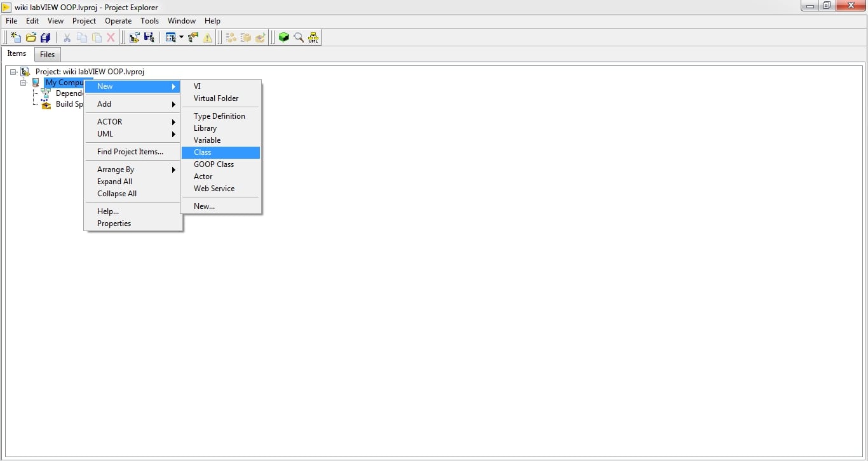Click the Build Specifications box icon
The width and height of the screenshot is (868, 461).
tap(46, 104)
